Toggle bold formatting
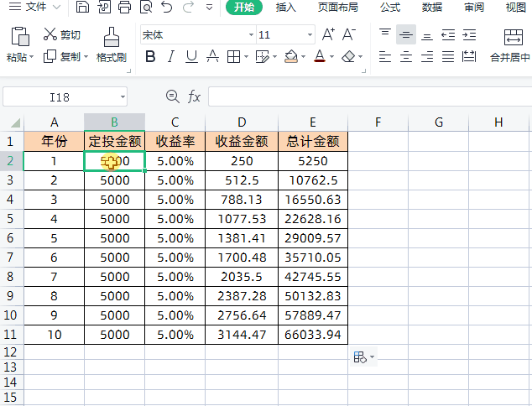This screenshot has width=532, height=406. pos(150,56)
